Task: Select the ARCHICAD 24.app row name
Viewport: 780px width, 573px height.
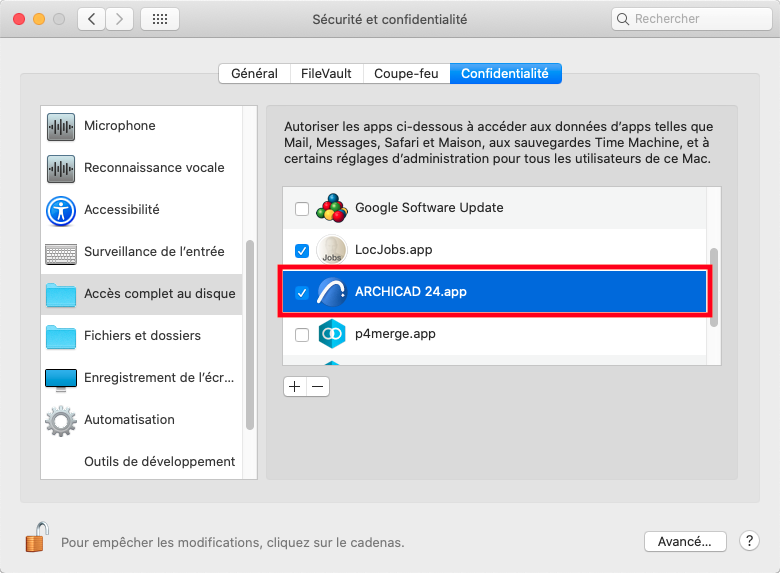Action: tap(410, 291)
